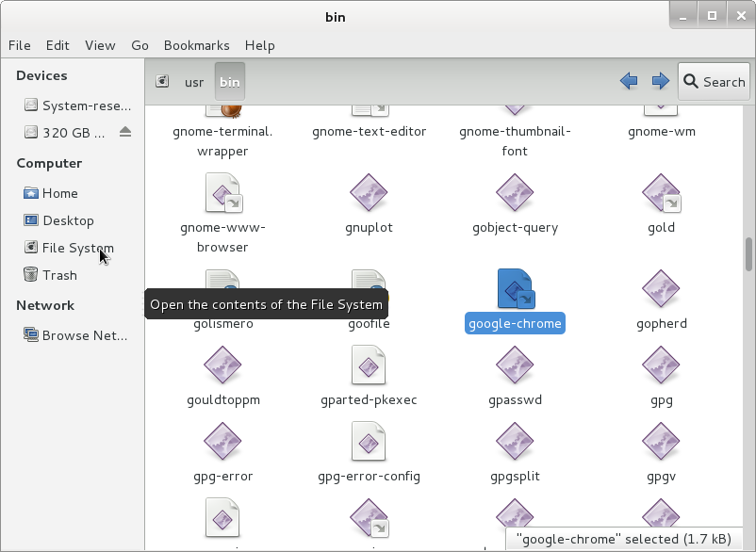
Task: Select the gnome-www-browser file icon
Action: pyautogui.click(x=223, y=193)
